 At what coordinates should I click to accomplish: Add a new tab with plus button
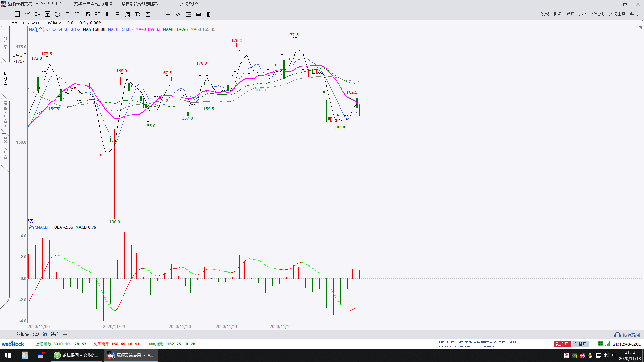pyautogui.click(x=65, y=335)
